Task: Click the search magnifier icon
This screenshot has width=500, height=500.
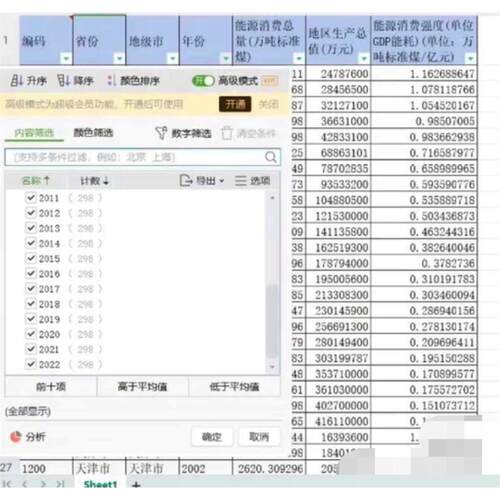Action: coord(271,157)
